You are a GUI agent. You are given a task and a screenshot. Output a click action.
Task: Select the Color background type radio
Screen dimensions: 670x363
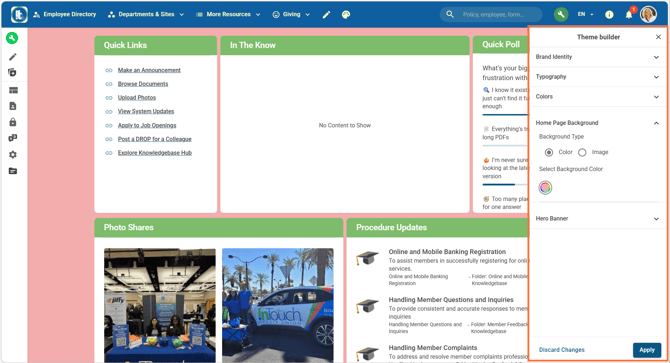(x=549, y=152)
